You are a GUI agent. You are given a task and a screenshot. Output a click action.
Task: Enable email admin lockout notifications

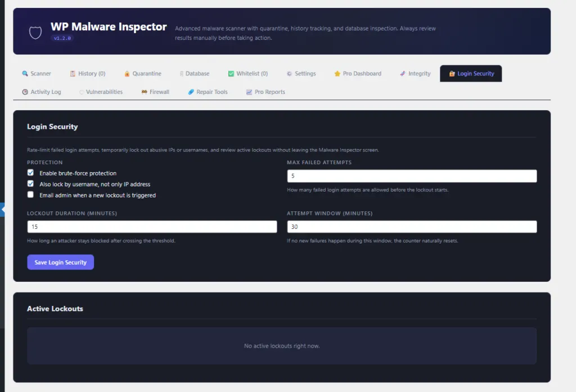(x=30, y=195)
